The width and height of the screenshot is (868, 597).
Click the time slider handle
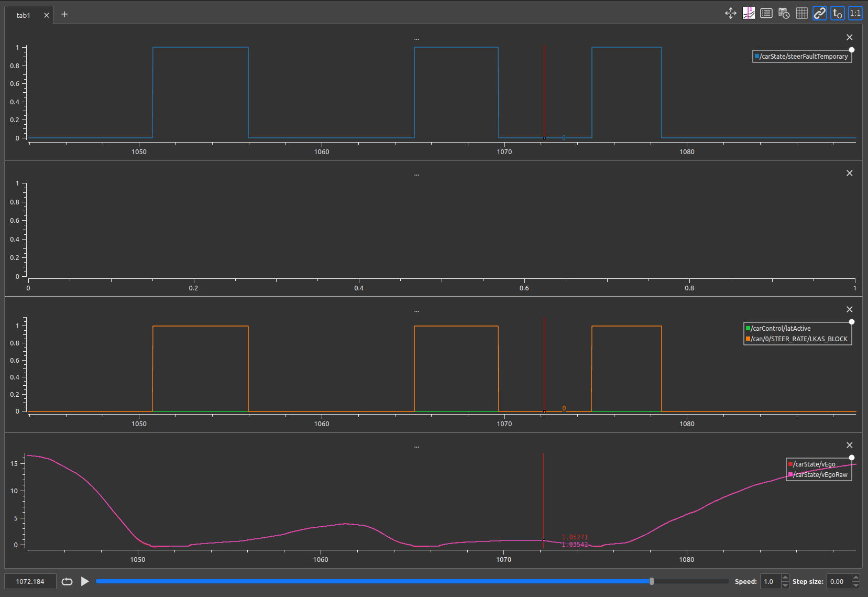point(652,581)
